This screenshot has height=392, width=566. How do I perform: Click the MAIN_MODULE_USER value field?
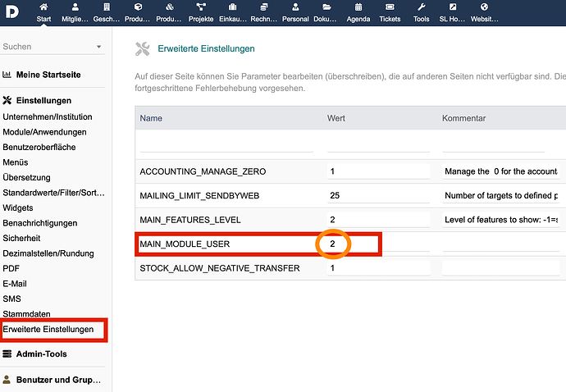[x=378, y=244]
